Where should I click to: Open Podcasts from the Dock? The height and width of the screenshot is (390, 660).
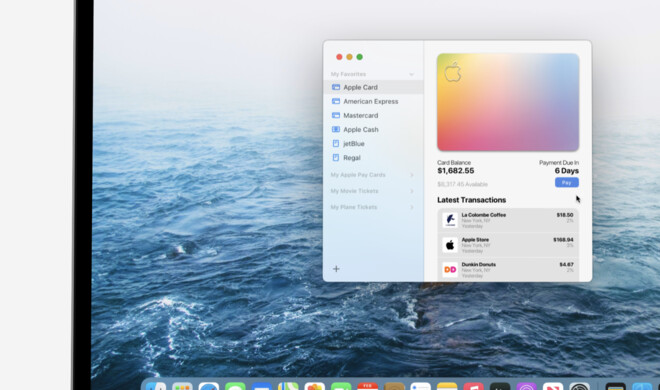(x=527, y=386)
